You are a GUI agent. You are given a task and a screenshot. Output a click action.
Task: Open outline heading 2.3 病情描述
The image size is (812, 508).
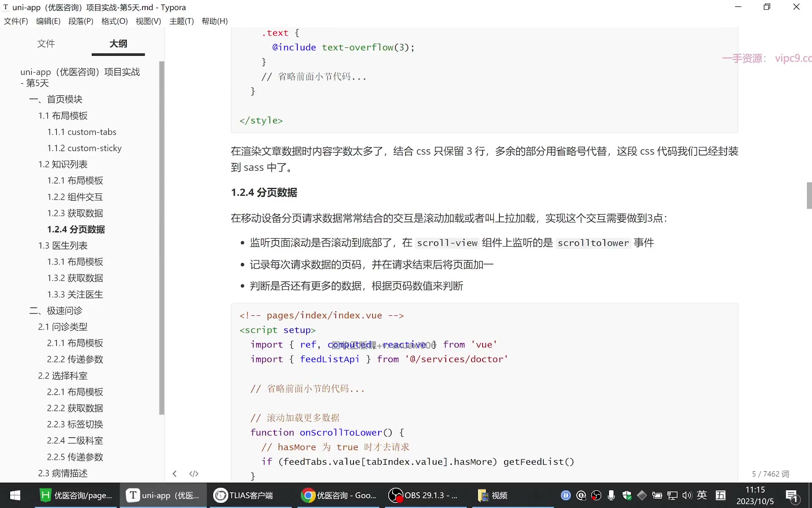click(x=63, y=473)
